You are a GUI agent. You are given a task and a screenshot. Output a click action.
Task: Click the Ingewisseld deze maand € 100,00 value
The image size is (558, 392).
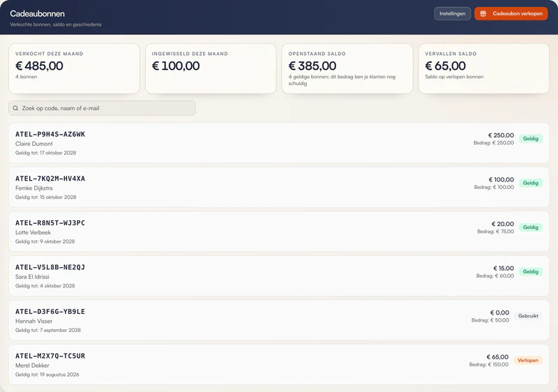(x=176, y=66)
